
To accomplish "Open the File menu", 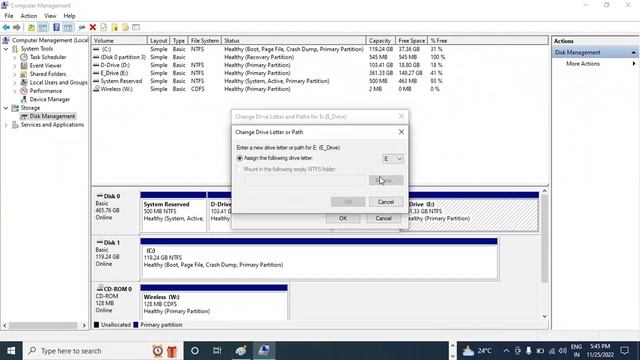I will [9, 16].
